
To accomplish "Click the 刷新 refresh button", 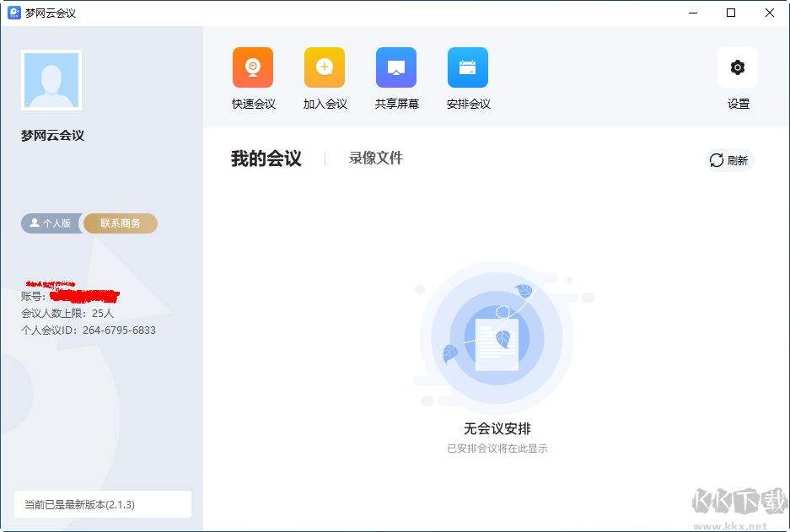I will (728, 160).
